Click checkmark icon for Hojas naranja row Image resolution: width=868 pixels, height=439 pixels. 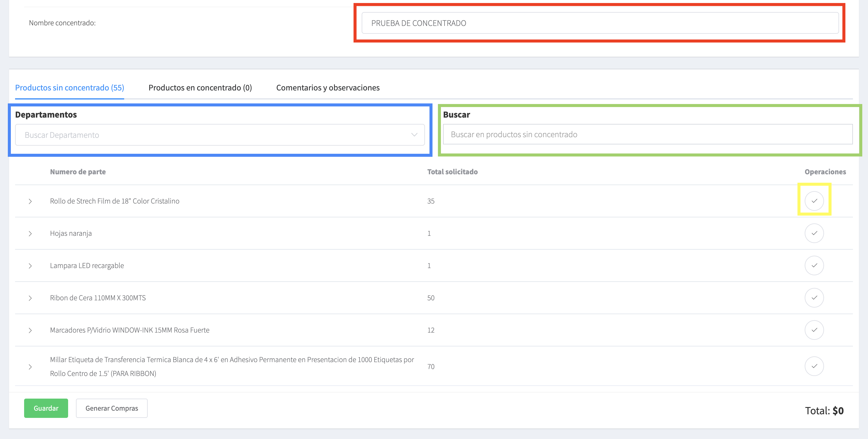[814, 233]
